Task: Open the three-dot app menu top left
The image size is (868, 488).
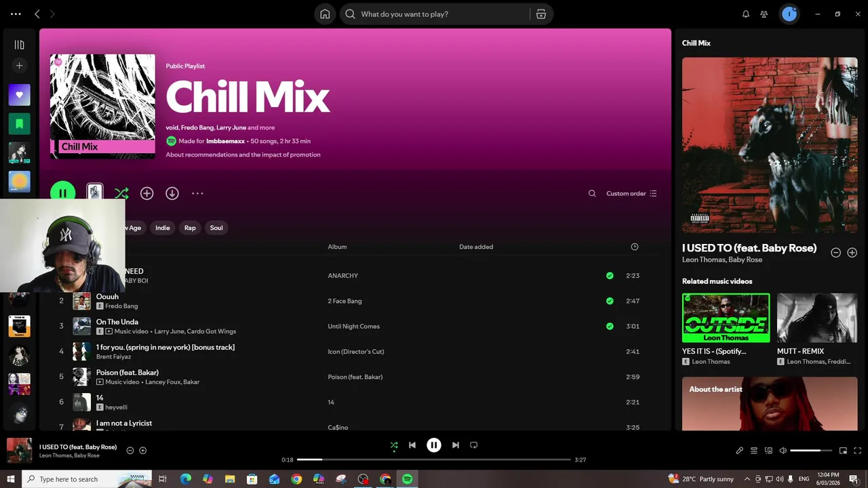Action: (x=16, y=14)
